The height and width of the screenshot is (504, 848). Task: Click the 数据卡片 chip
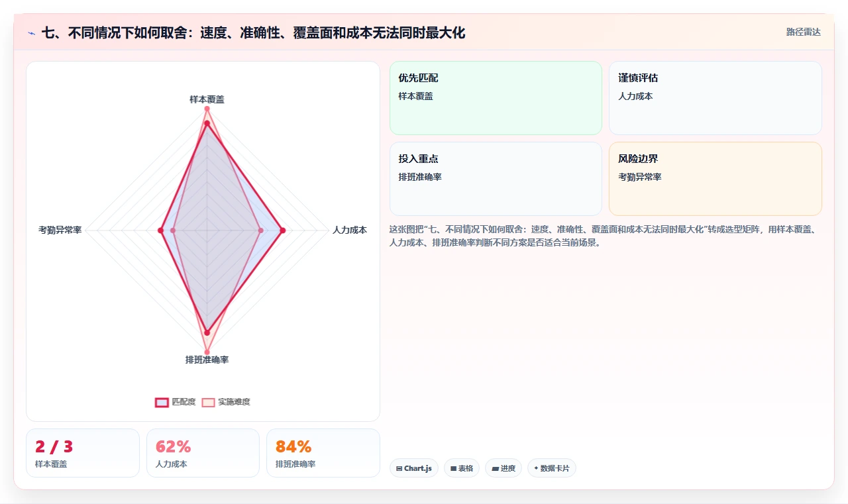click(x=552, y=468)
